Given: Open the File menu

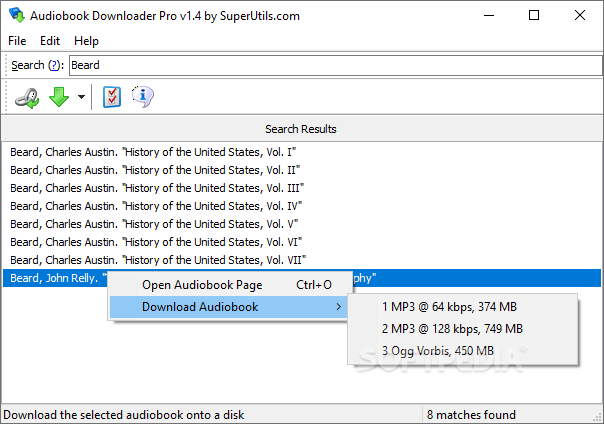Looking at the screenshot, I should point(17,41).
